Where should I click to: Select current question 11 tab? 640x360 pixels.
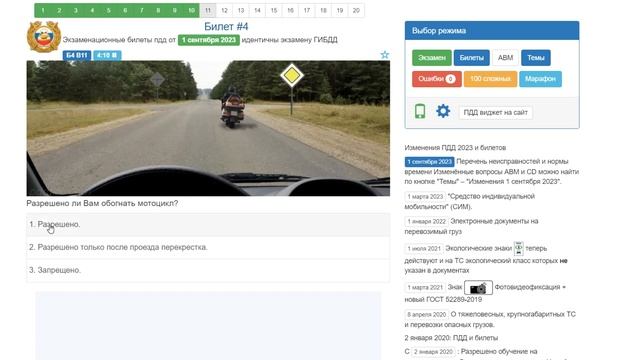coord(208,11)
